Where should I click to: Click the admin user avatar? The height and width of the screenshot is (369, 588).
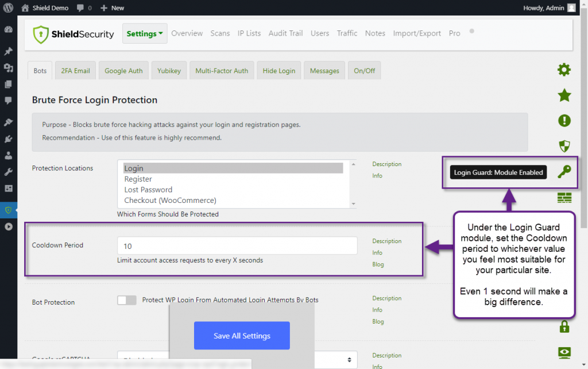coord(571,8)
